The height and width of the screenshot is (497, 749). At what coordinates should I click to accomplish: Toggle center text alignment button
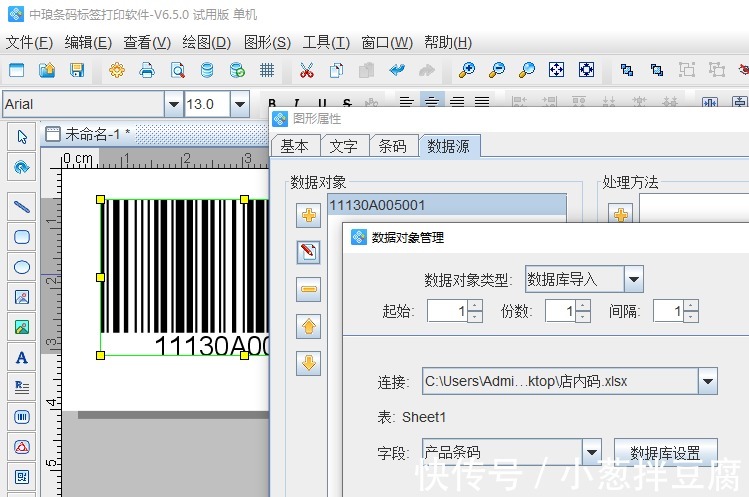click(432, 101)
